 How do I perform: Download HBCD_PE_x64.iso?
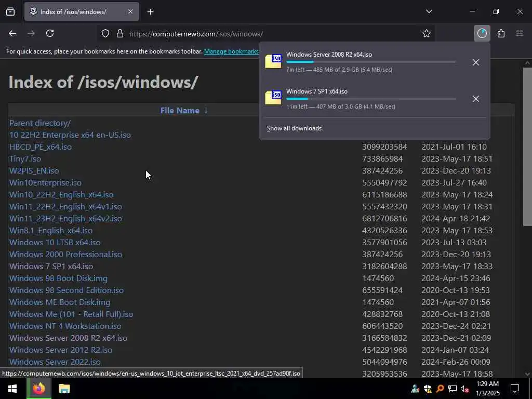coord(41,147)
